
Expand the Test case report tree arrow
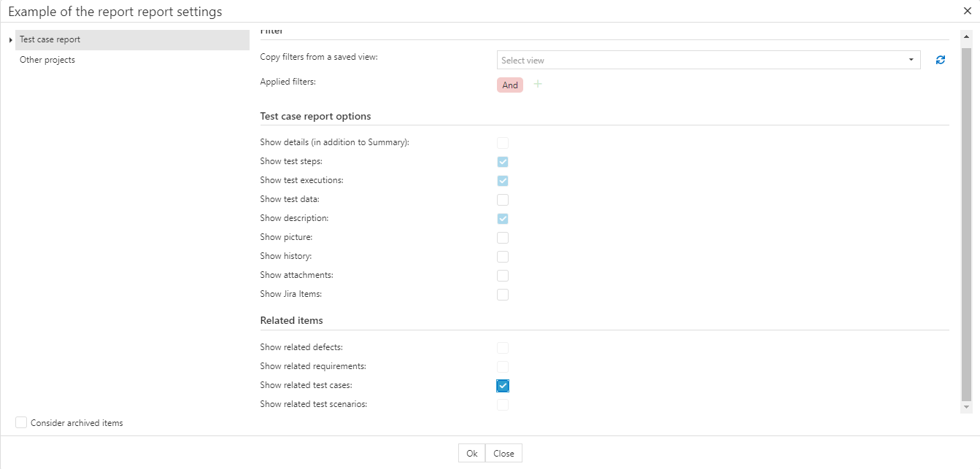click(10, 40)
